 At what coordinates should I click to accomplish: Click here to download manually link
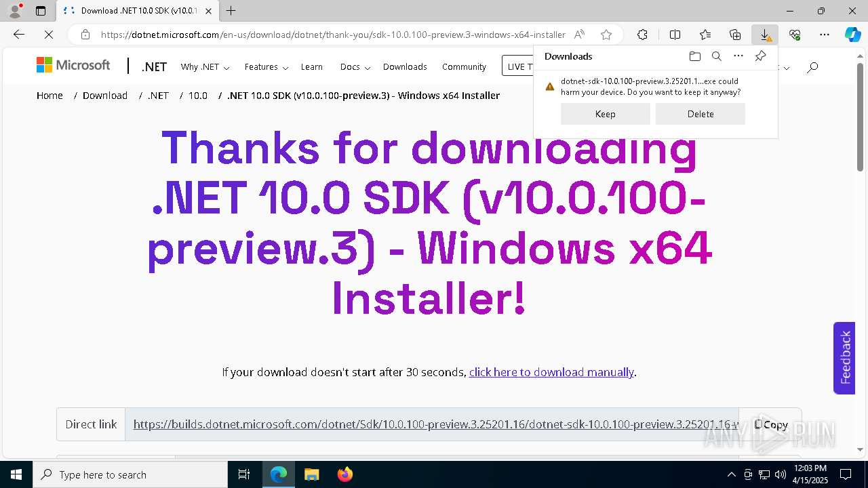point(551,372)
